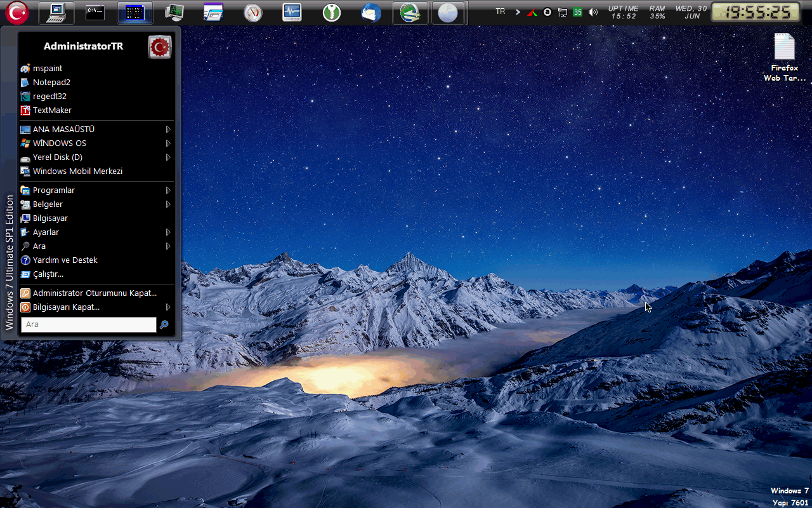The height and width of the screenshot is (508, 812).
Task: Click the red gear emblem beside AdministratorTR
Action: coord(160,47)
